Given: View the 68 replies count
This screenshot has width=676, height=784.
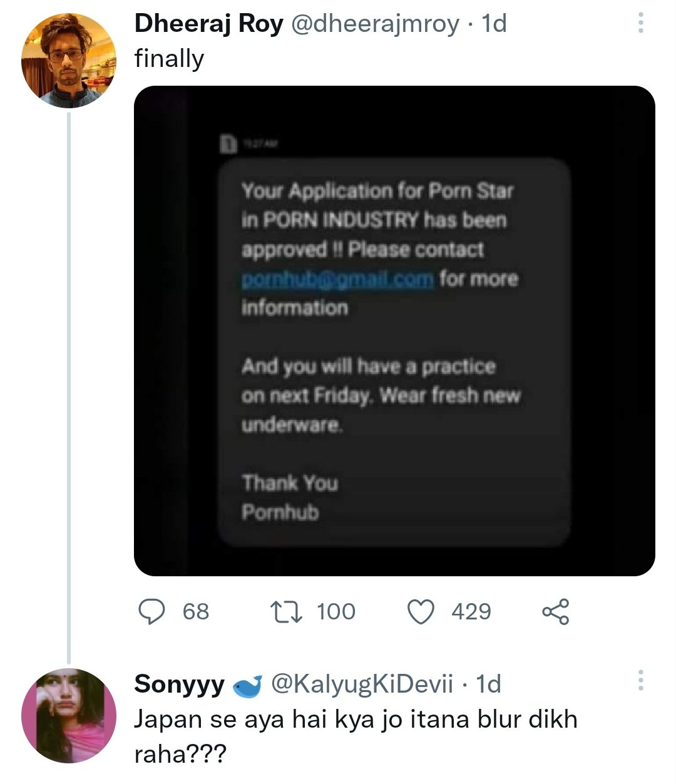Looking at the screenshot, I should [196, 611].
